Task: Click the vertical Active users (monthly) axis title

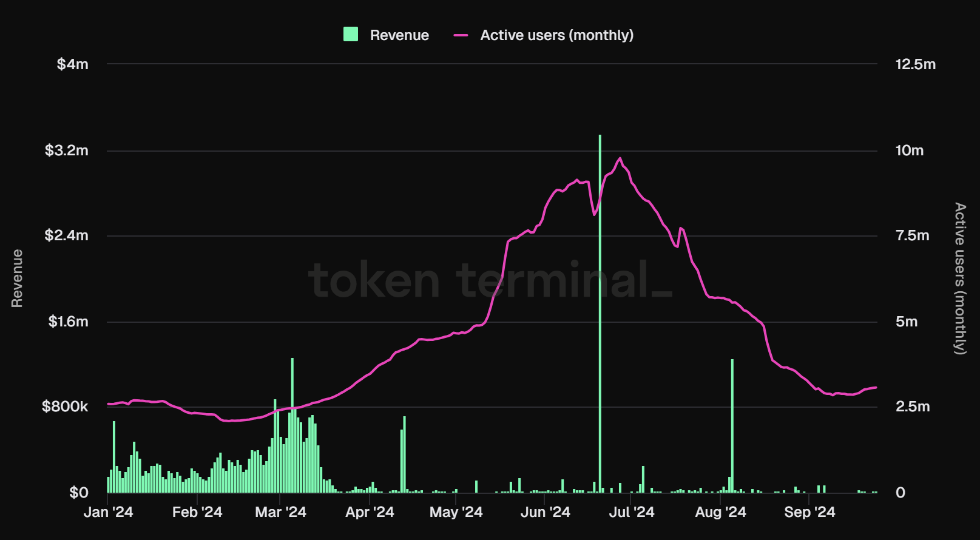Action: 959,278
